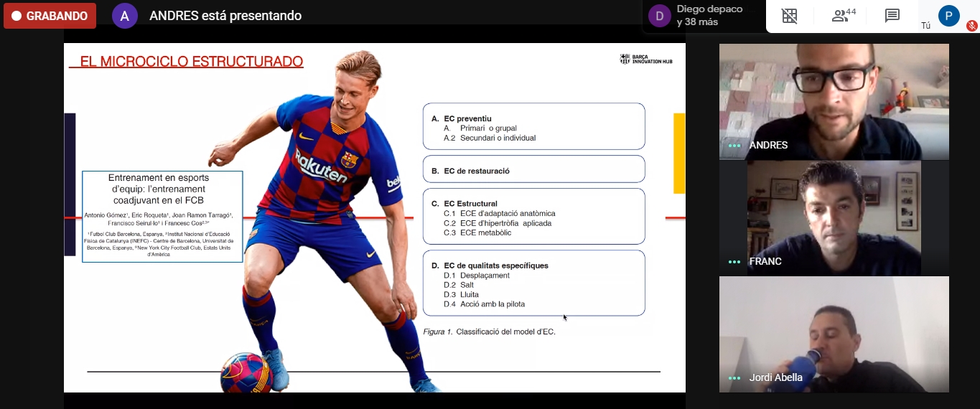Click the 'B. EC de restauració' box

[x=533, y=169]
